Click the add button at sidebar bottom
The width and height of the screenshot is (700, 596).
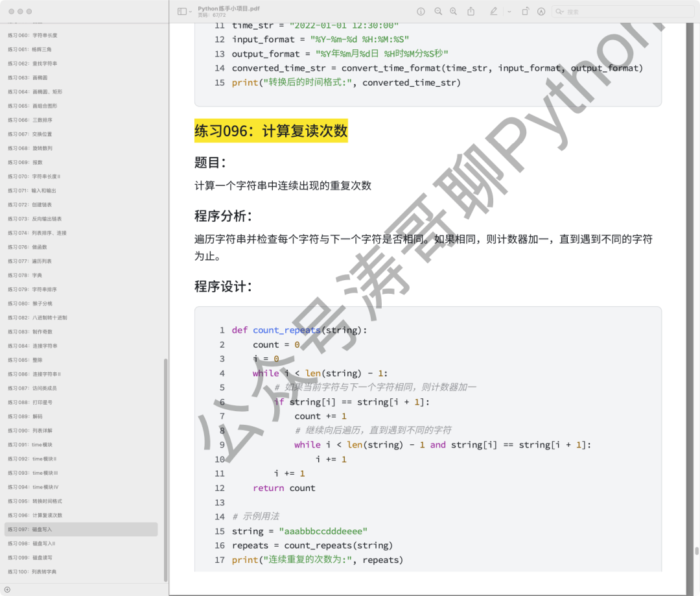7,590
